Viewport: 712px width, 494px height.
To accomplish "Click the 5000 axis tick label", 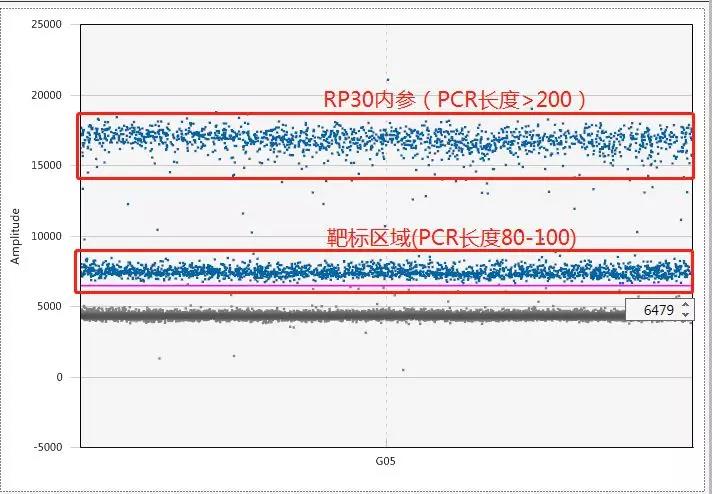I will tap(49, 306).
